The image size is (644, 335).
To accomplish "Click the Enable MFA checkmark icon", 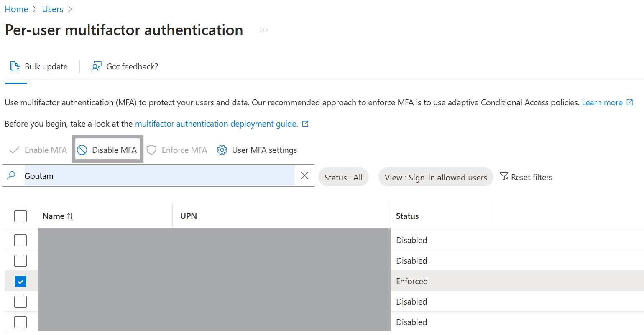I will point(15,150).
